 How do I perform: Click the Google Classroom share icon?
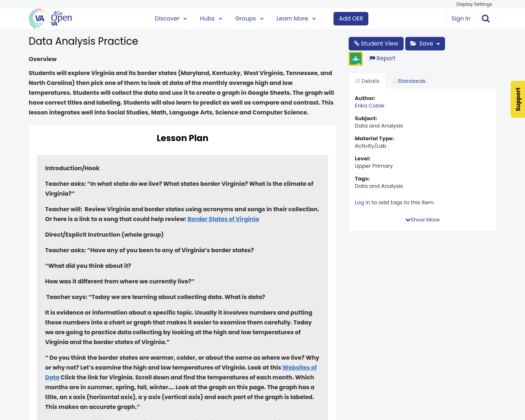click(x=355, y=58)
